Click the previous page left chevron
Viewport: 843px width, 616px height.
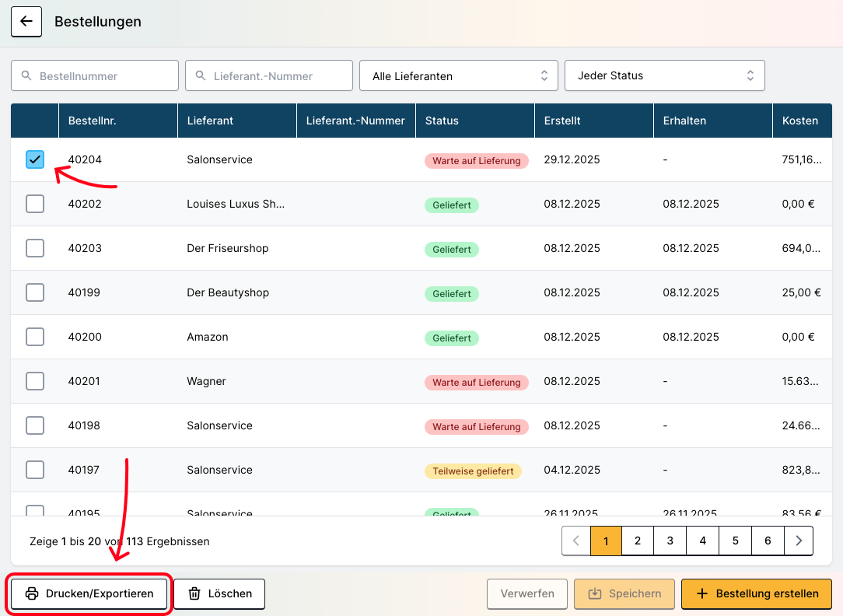point(576,541)
